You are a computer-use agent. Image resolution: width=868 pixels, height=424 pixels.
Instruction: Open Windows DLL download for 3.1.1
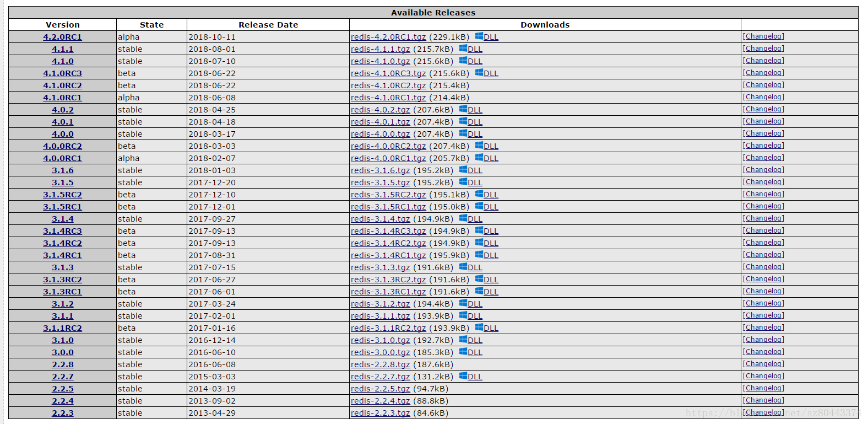point(471,316)
